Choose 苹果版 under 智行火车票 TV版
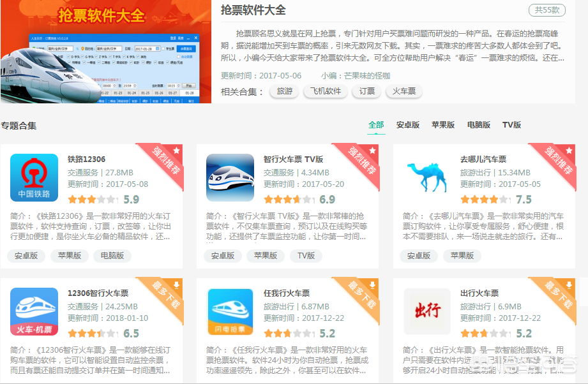Viewport: 588px width, 384px height. 266,256
